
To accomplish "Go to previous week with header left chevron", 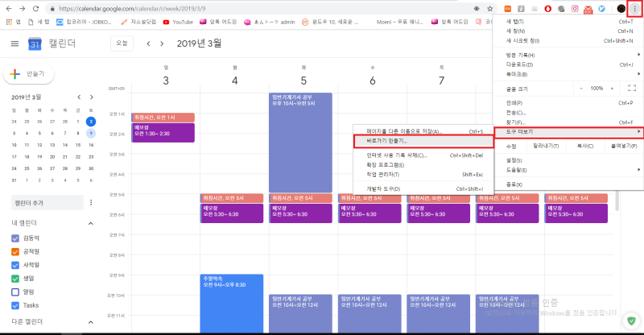I will click(x=148, y=43).
